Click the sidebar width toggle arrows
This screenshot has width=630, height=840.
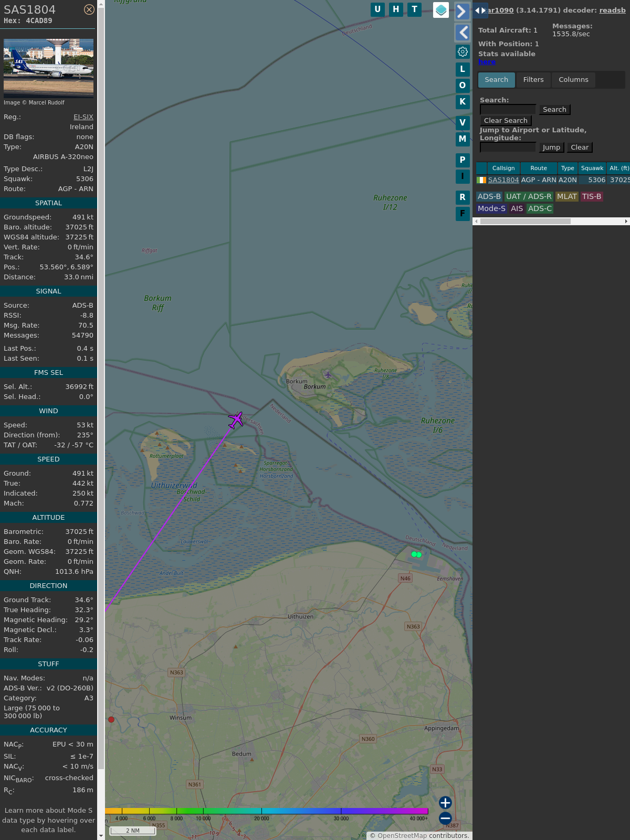(480, 10)
